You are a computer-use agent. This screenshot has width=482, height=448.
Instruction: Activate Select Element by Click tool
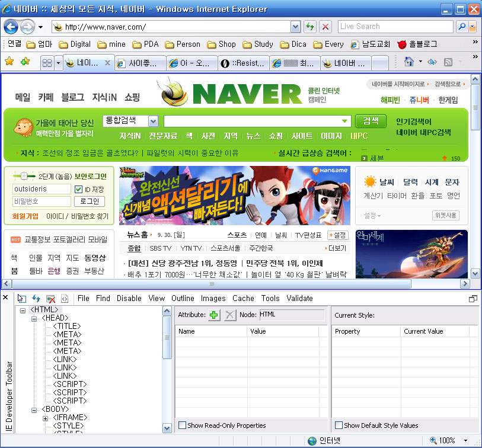(21, 298)
